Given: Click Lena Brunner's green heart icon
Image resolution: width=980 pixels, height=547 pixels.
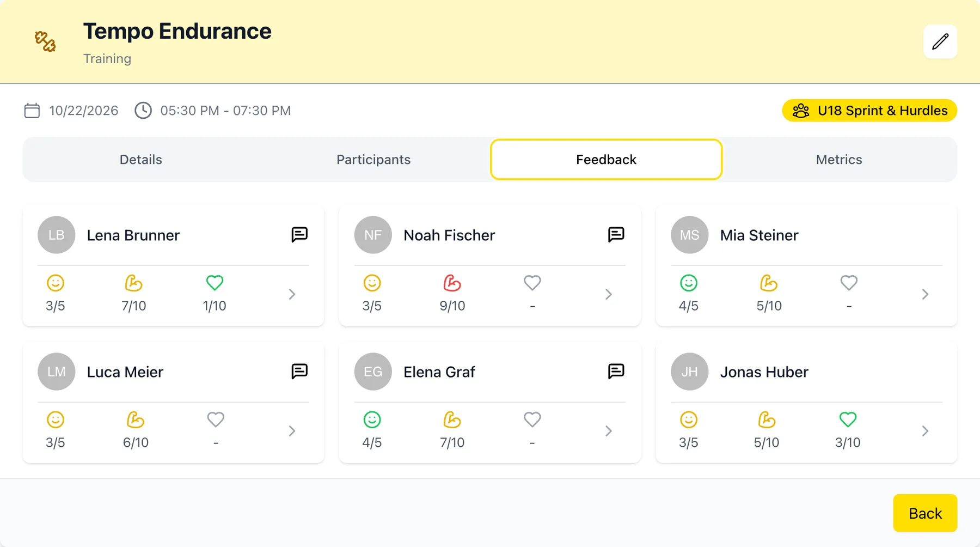Looking at the screenshot, I should click(215, 283).
